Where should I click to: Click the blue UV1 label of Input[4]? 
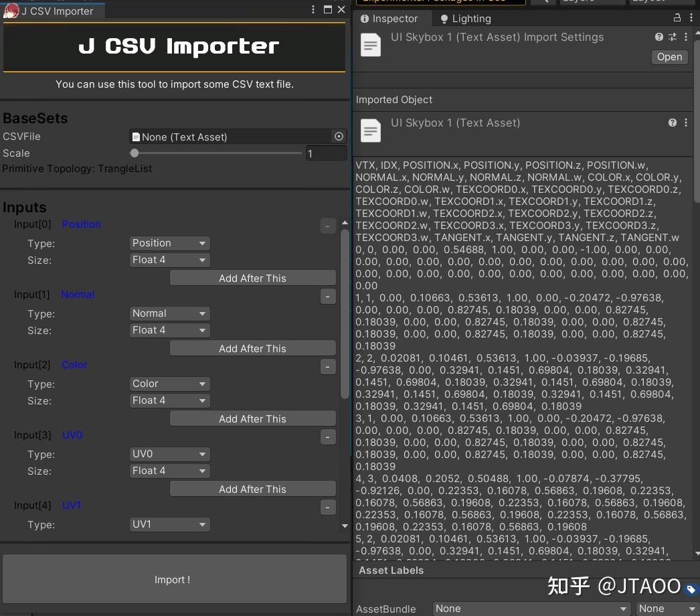pyautogui.click(x=71, y=506)
